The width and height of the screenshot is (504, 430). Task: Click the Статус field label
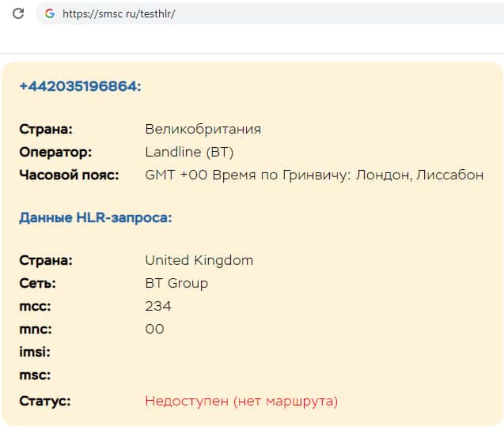tap(44, 401)
